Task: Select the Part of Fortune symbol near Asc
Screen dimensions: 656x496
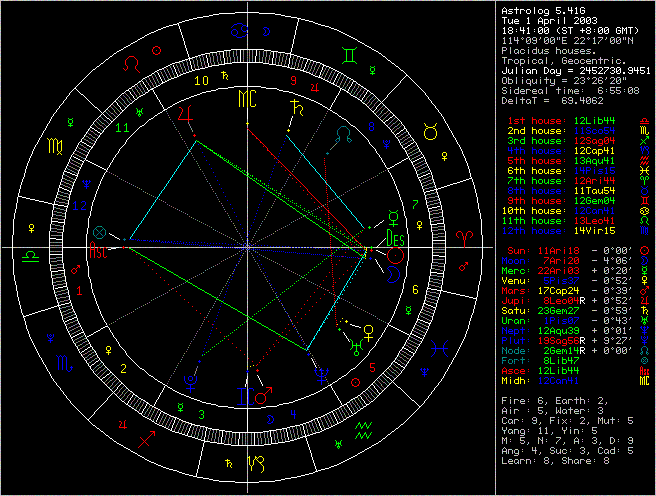Action: 98,233
